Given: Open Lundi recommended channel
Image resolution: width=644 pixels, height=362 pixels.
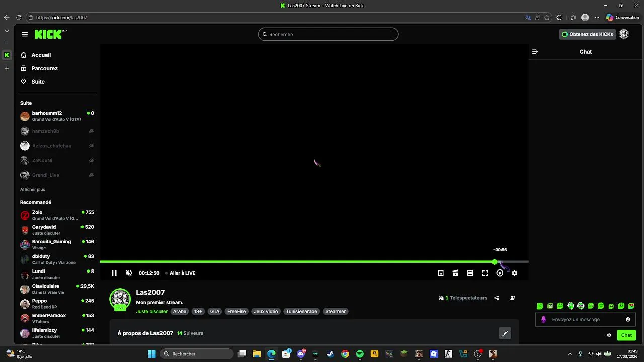Looking at the screenshot, I should pyautogui.click(x=57, y=274).
